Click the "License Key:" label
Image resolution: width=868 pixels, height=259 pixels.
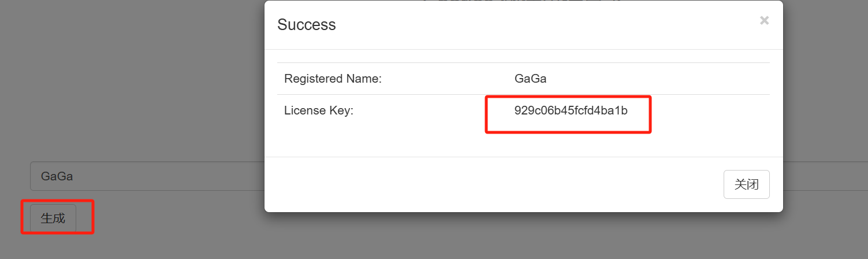[x=318, y=110]
